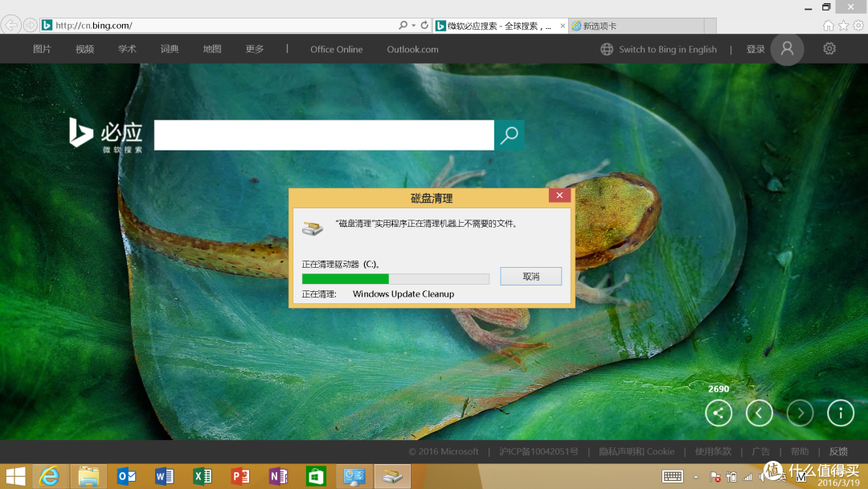The height and width of the screenshot is (489, 868).
Task: Click the Action Center flag tray icon
Action: click(x=715, y=477)
